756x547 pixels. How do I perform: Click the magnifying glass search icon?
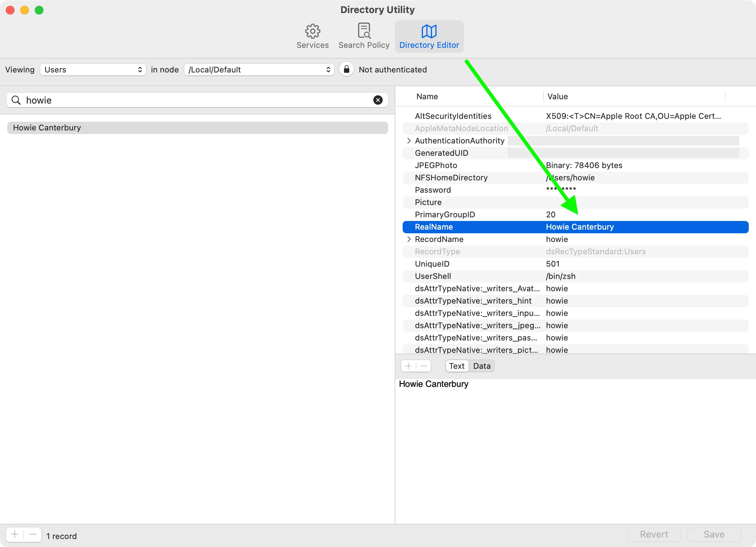(16, 100)
